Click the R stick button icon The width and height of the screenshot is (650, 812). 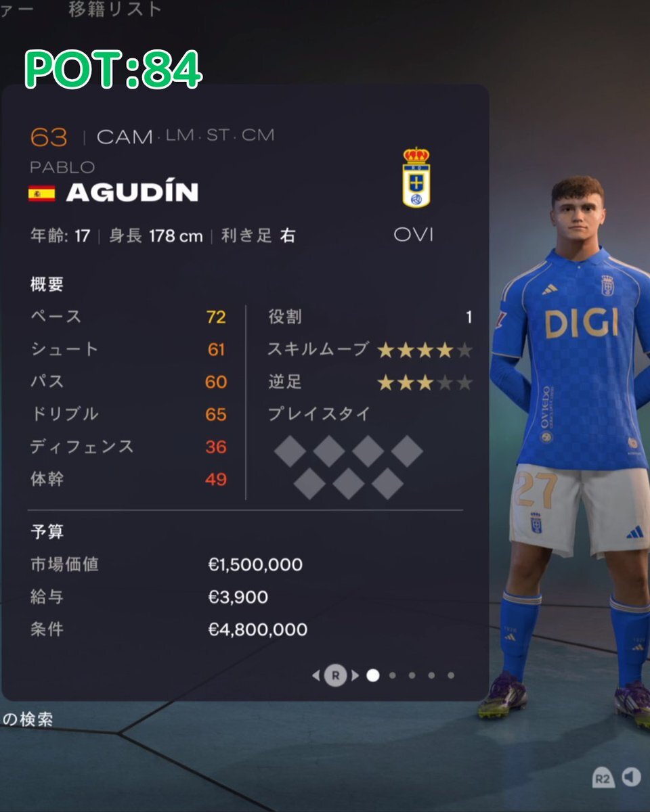[x=334, y=675]
